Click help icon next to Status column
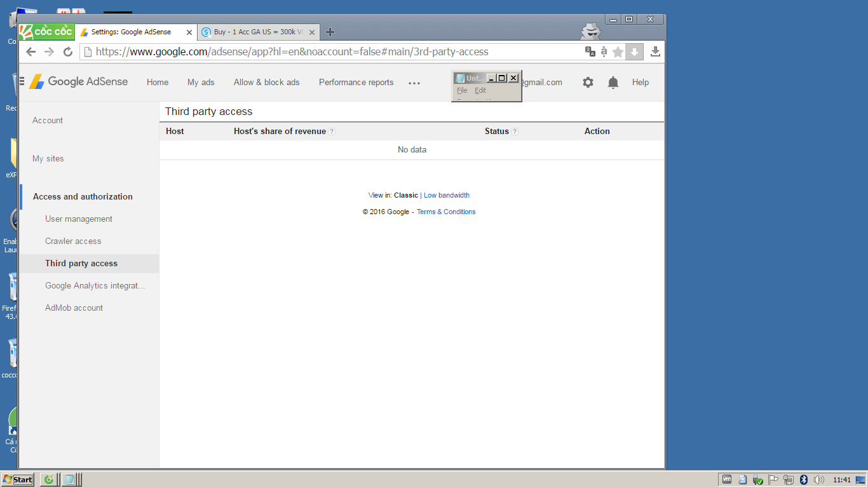868x488 pixels. click(x=515, y=132)
